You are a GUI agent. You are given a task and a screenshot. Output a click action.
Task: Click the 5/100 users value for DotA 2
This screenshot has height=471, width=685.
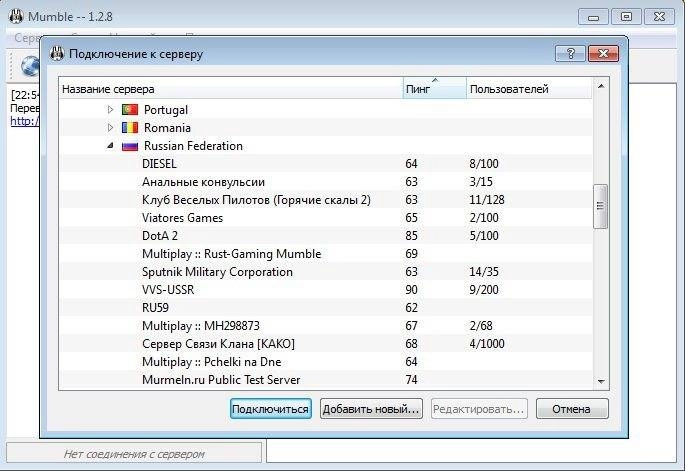(484, 236)
